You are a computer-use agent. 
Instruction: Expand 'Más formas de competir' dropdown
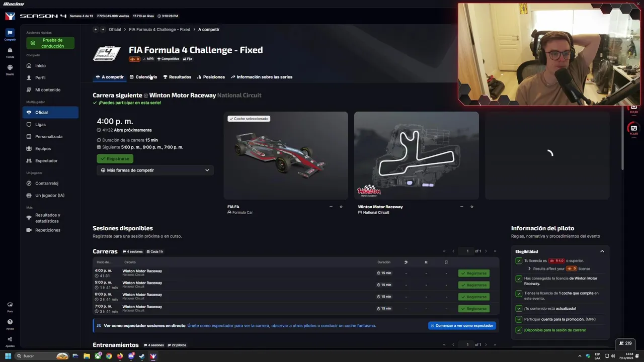point(155,170)
